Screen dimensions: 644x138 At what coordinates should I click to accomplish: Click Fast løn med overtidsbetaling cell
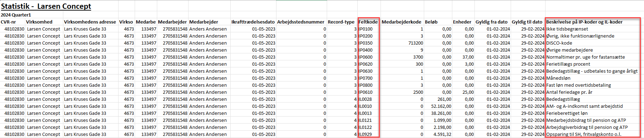pos(579,85)
